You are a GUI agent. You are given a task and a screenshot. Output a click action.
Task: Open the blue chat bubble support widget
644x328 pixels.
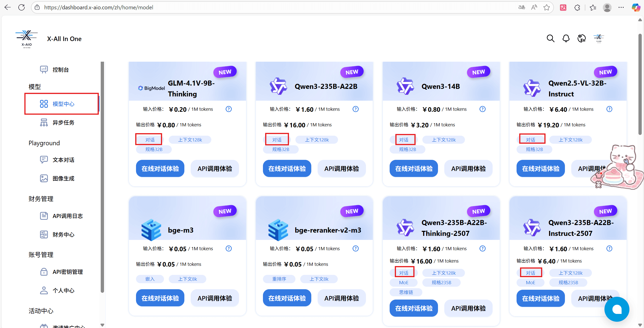(x=617, y=309)
